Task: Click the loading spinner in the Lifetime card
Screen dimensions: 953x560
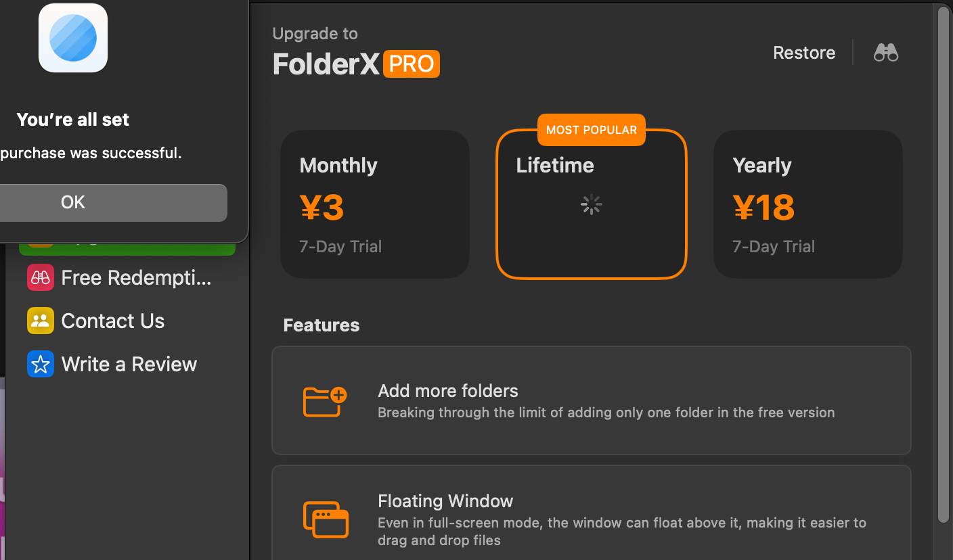Action: (592, 205)
